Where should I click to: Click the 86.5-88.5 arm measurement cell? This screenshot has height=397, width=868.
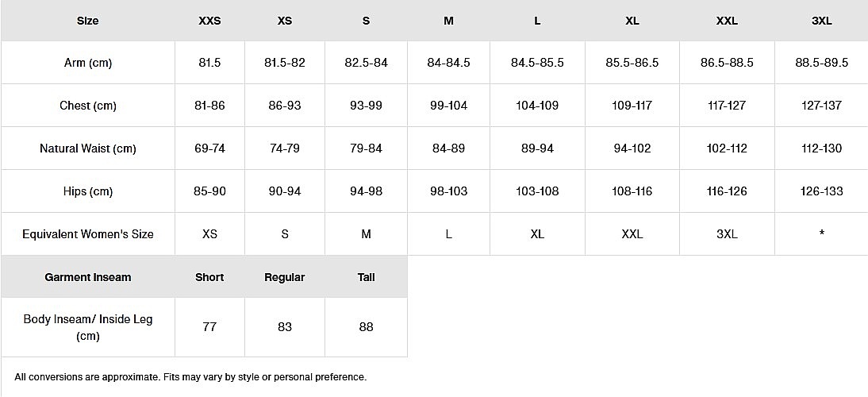coord(727,63)
